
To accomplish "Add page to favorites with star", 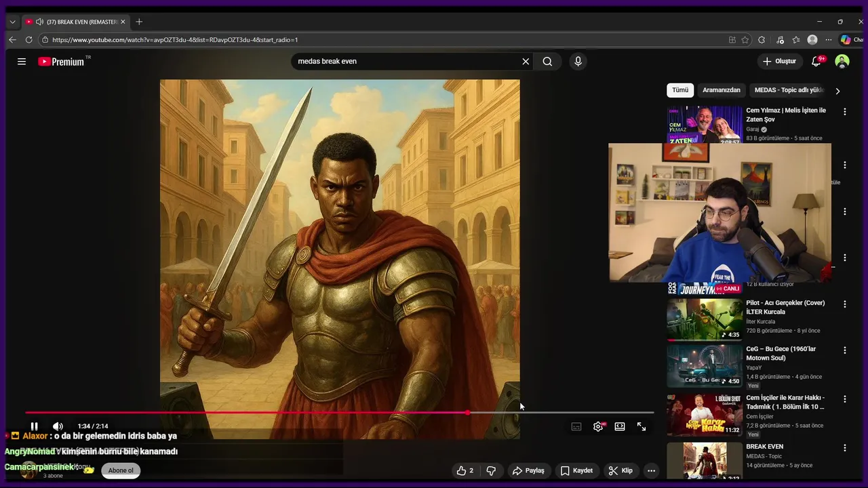I will pyautogui.click(x=745, y=40).
